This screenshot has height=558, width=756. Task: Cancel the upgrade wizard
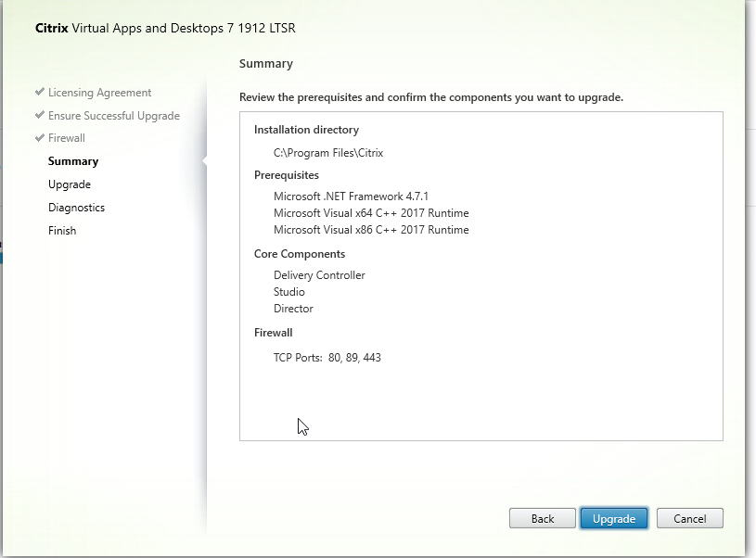(690, 518)
